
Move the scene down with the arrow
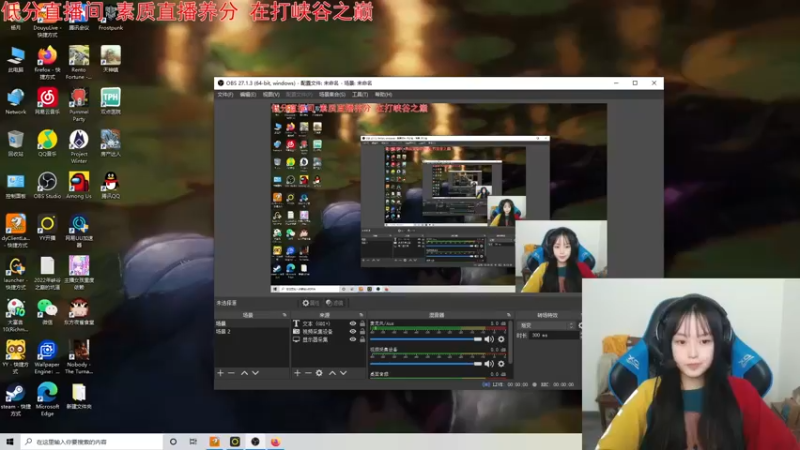(x=256, y=373)
